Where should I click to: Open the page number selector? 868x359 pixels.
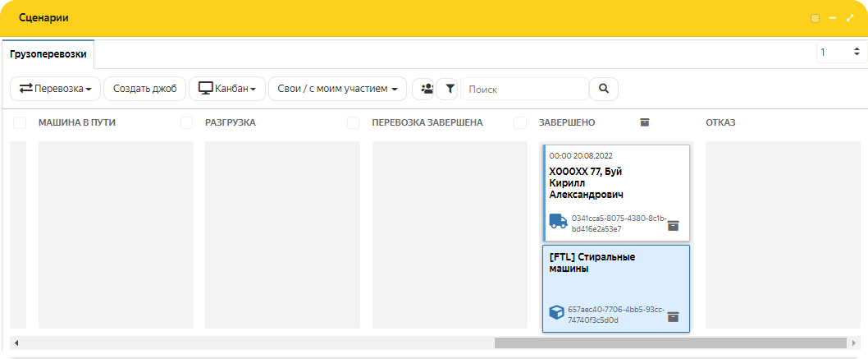[x=841, y=53]
